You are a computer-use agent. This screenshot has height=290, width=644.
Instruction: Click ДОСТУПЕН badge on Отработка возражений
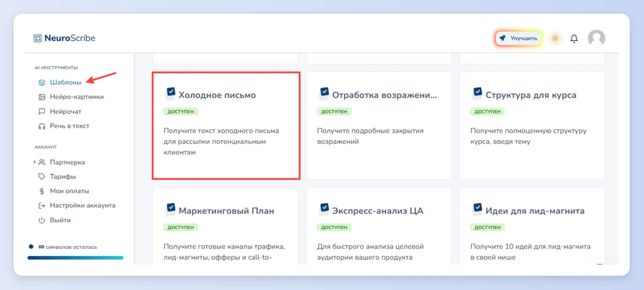(334, 112)
